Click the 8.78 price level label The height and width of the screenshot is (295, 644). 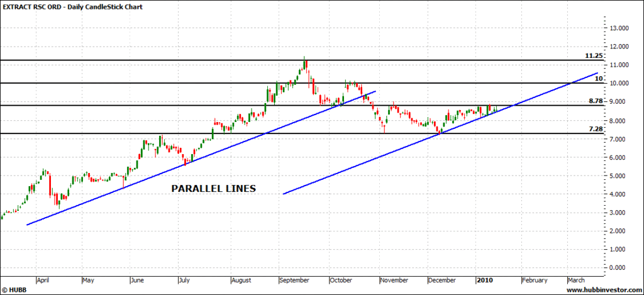pos(595,101)
